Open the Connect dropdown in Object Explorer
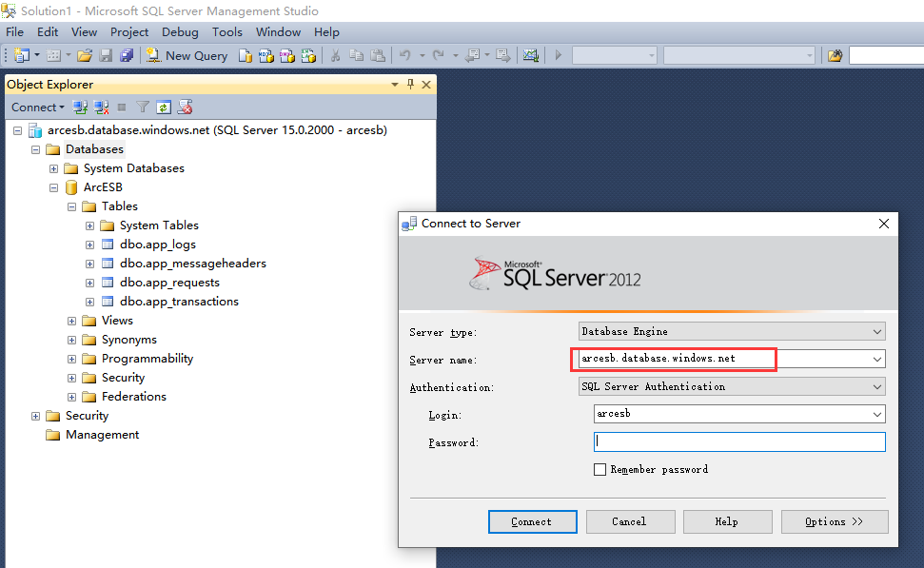924x568 pixels. (x=38, y=108)
